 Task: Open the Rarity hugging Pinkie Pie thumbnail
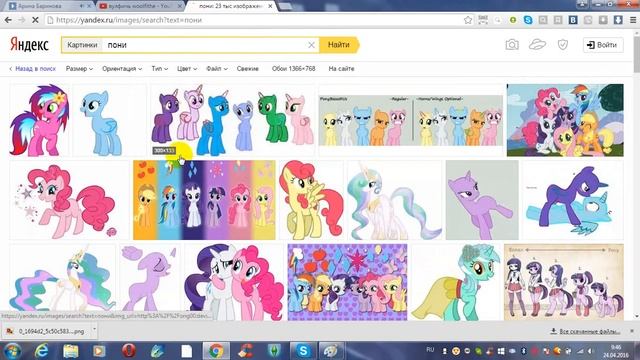click(234, 282)
